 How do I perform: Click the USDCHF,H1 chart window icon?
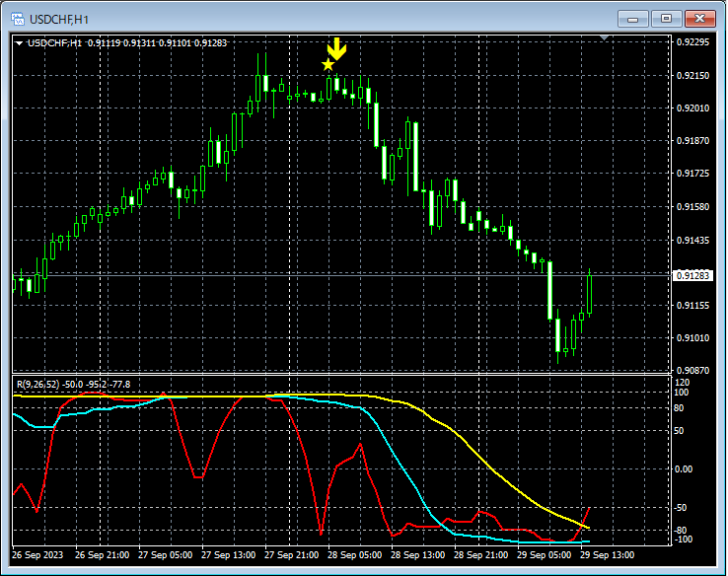coord(18,19)
